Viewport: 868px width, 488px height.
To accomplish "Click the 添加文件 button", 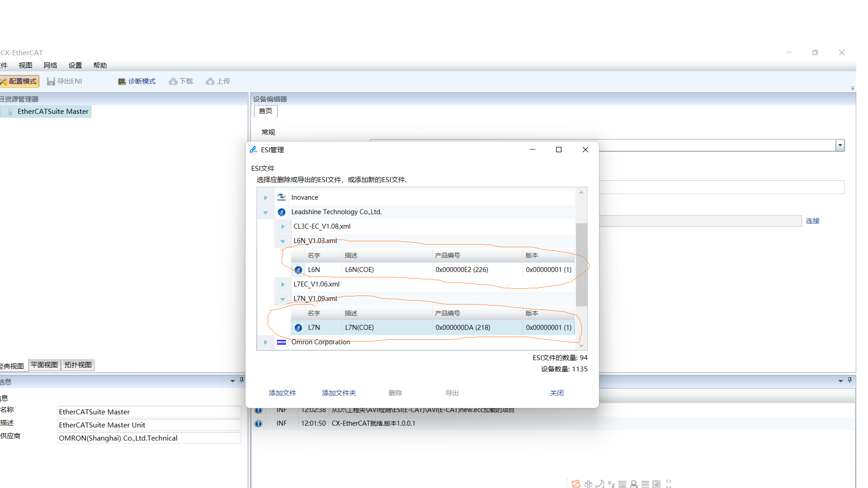I will pos(282,393).
